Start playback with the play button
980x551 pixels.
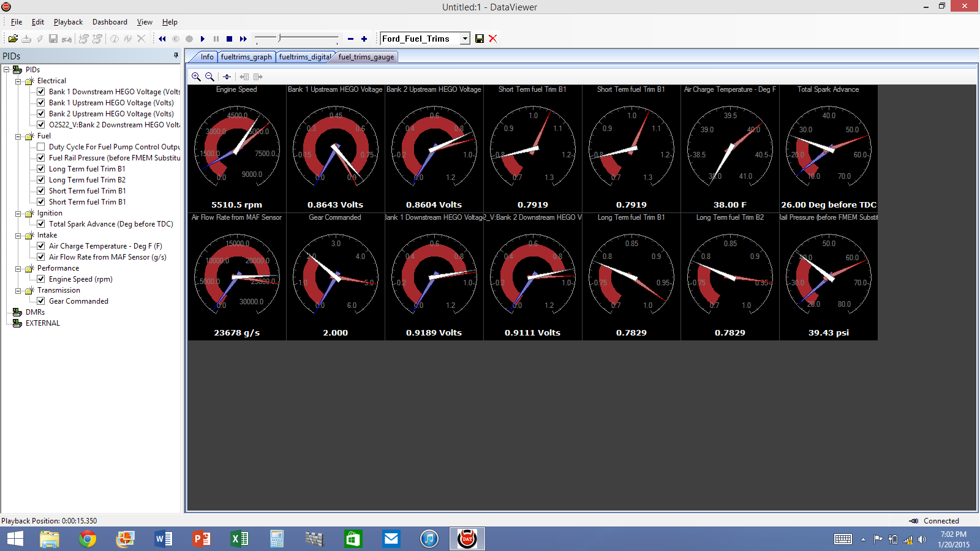click(203, 39)
